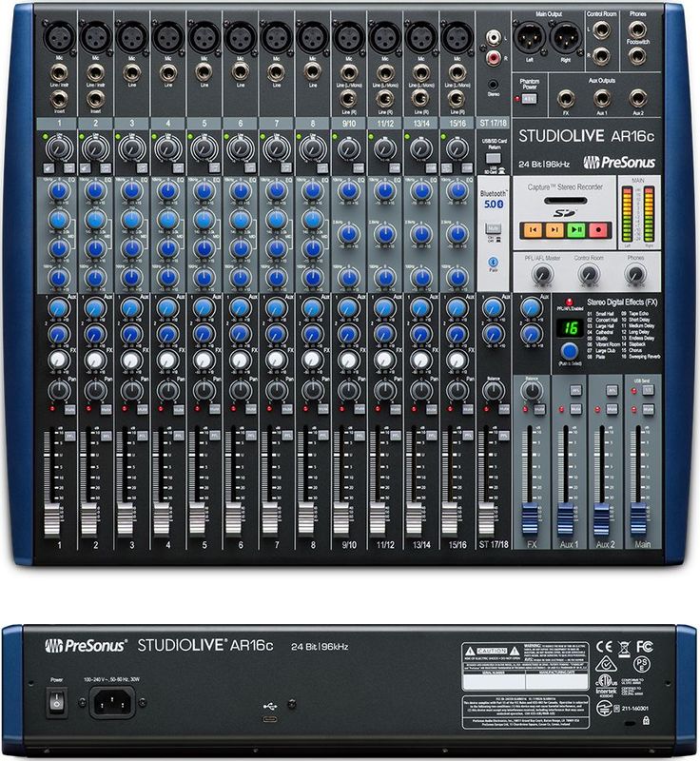The width and height of the screenshot is (700, 761).
Task: Click the ST 17/18 Balance knob
Action: tap(494, 390)
